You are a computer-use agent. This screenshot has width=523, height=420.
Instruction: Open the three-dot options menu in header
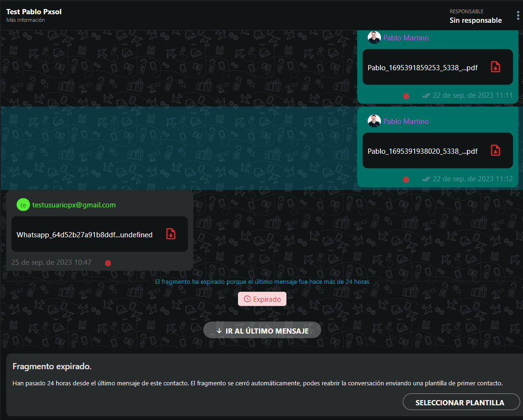pos(518,16)
